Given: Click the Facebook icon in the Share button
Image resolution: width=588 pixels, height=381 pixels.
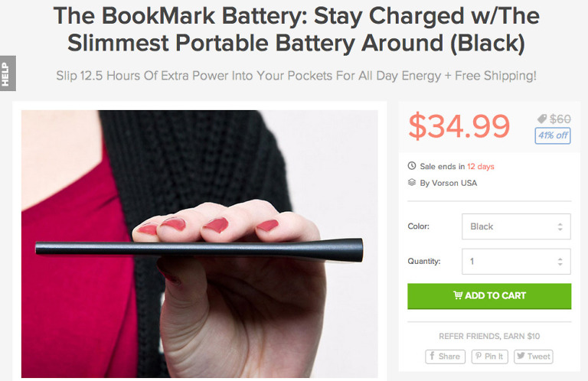Looking at the screenshot, I should 432,356.
